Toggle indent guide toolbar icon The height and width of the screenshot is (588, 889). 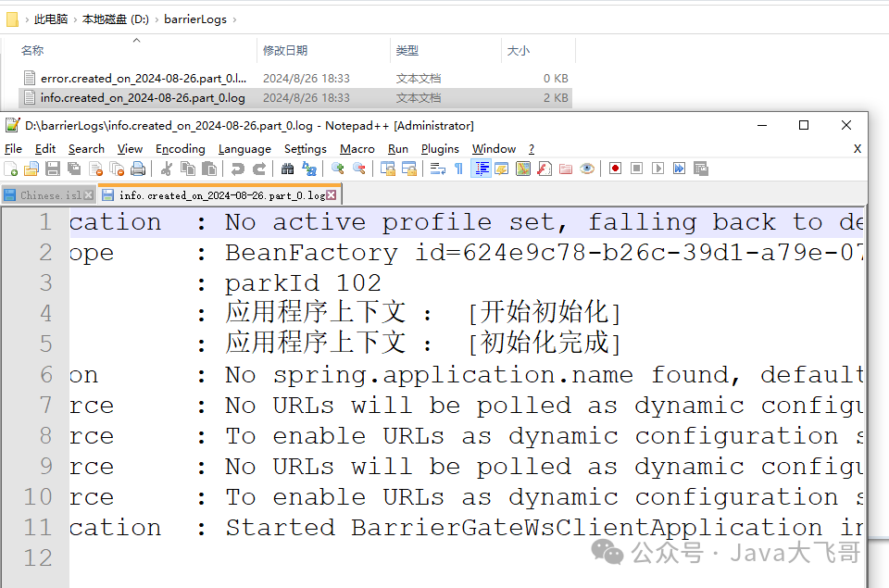point(482,169)
